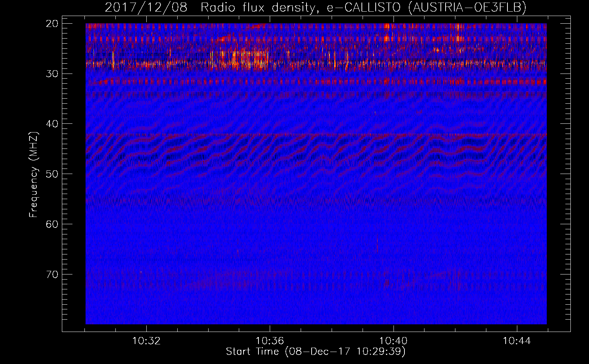Click the 10:44 time tick label
589x364 pixels.
click(x=517, y=341)
